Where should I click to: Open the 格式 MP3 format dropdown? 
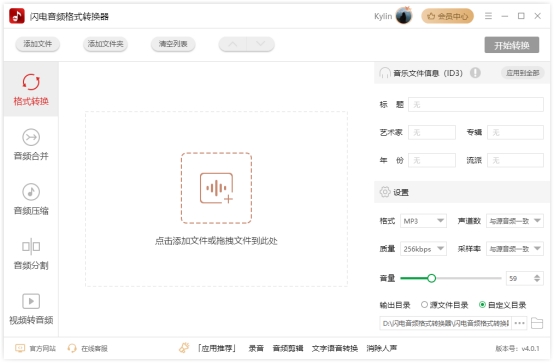pyautogui.click(x=423, y=221)
